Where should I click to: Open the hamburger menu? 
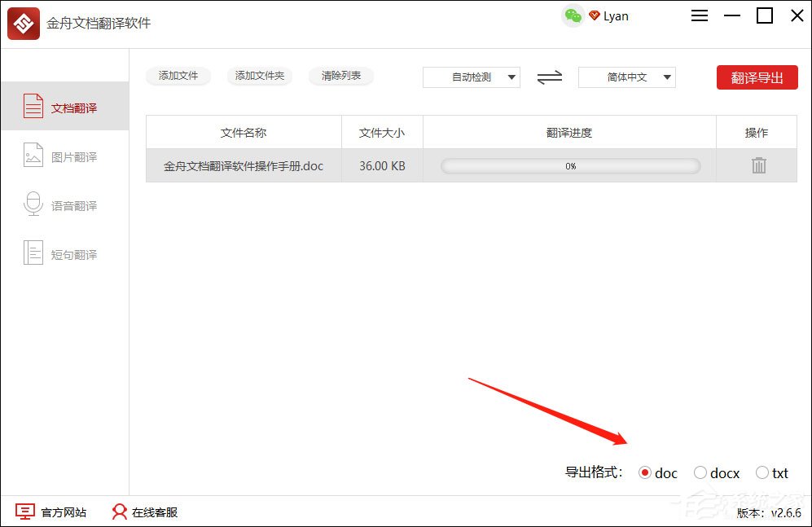point(699,15)
